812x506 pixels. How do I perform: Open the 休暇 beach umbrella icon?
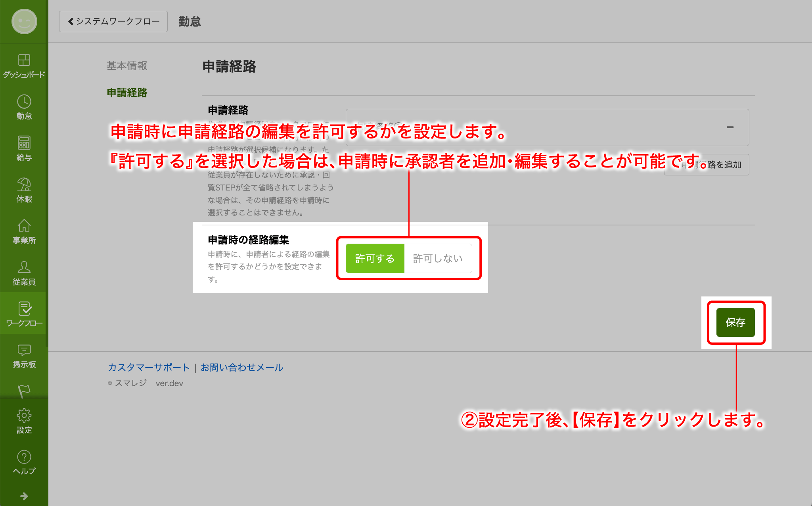click(24, 184)
